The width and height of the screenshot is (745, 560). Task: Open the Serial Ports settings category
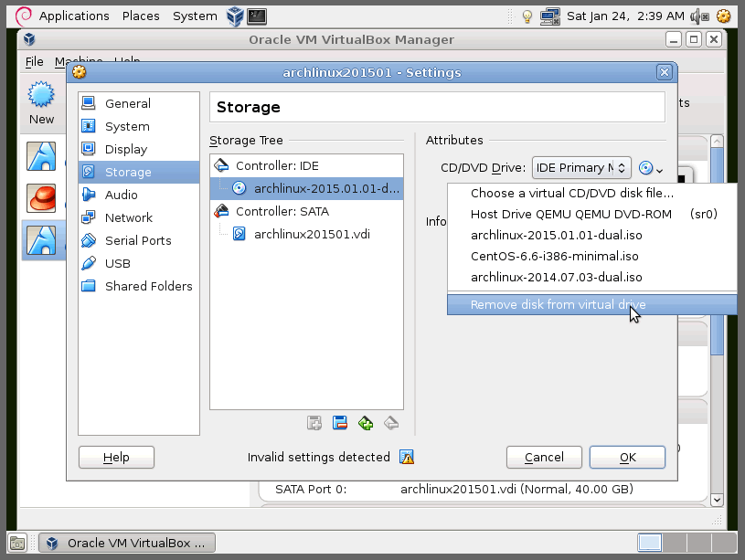[139, 240]
